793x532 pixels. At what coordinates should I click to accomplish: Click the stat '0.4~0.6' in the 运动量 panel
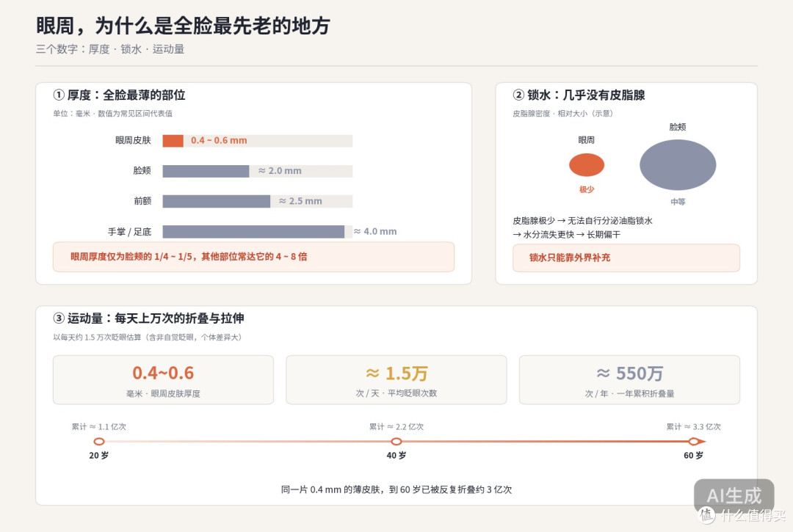click(x=163, y=373)
